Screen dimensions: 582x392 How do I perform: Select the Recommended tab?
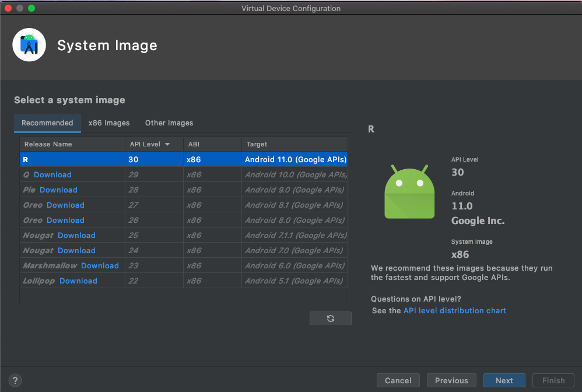pyautogui.click(x=47, y=123)
